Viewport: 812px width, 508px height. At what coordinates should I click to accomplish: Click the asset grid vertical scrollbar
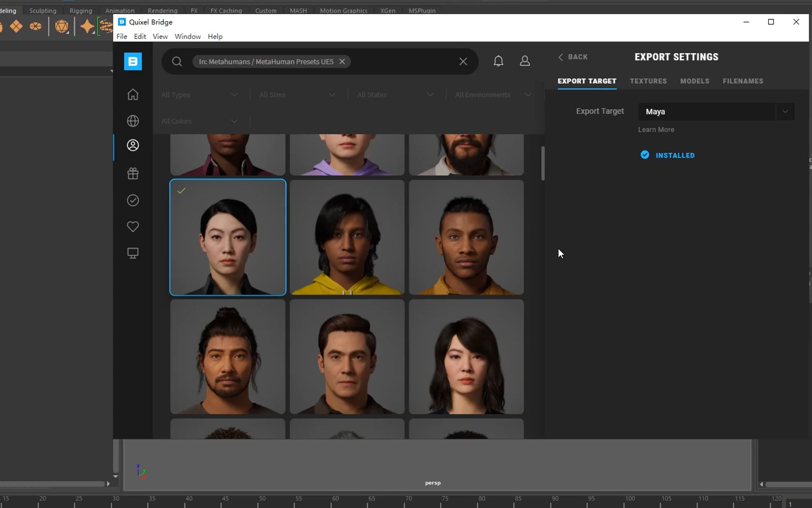click(543, 163)
